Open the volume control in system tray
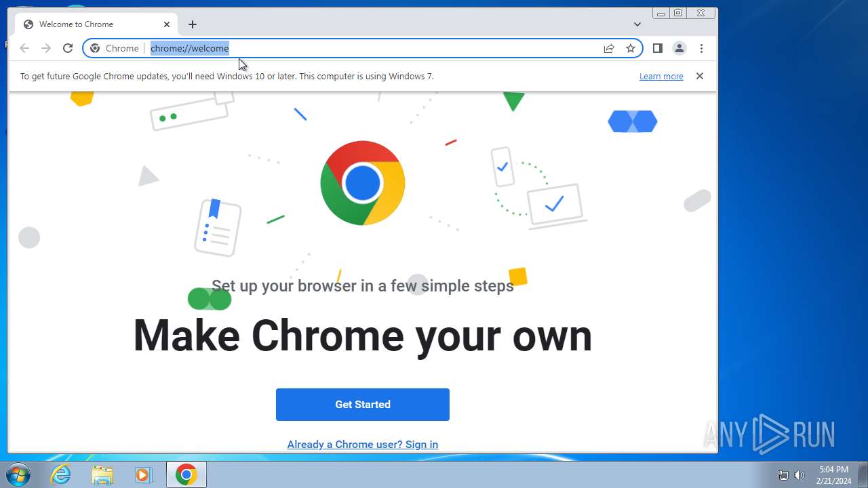Image resolution: width=868 pixels, height=488 pixels. 800,475
